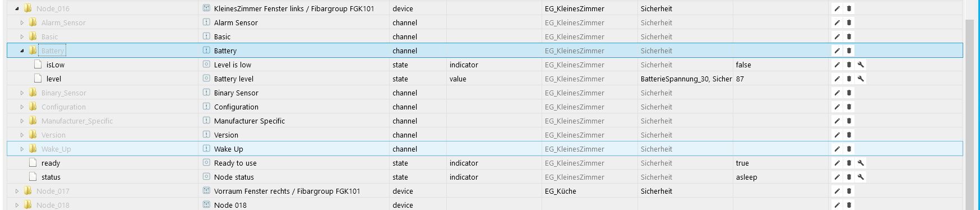Image resolution: width=980 pixels, height=210 pixels.
Task: Select the isLow state item
Action: tap(56, 65)
